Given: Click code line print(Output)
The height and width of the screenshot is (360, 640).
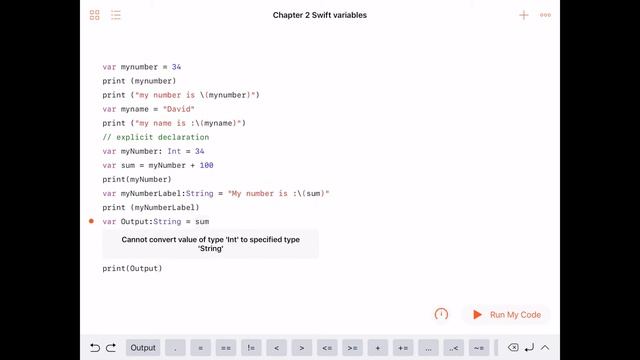Looking at the screenshot, I should click(x=132, y=269).
